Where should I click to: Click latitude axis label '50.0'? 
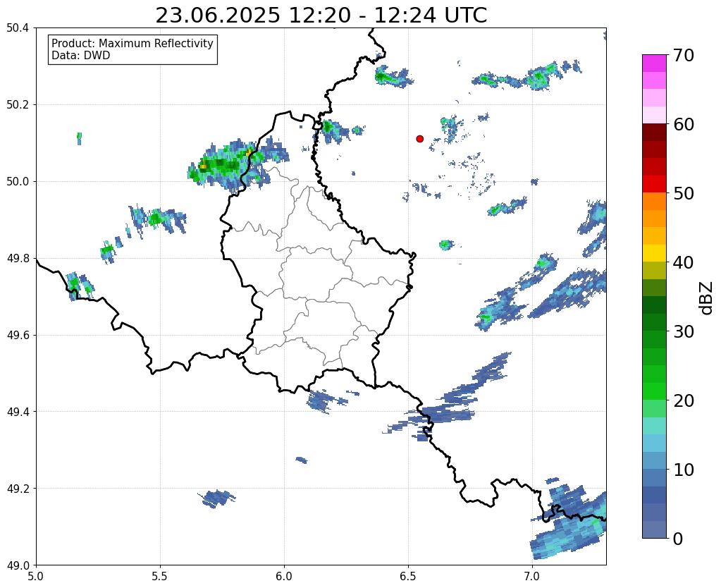coord(18,182)
